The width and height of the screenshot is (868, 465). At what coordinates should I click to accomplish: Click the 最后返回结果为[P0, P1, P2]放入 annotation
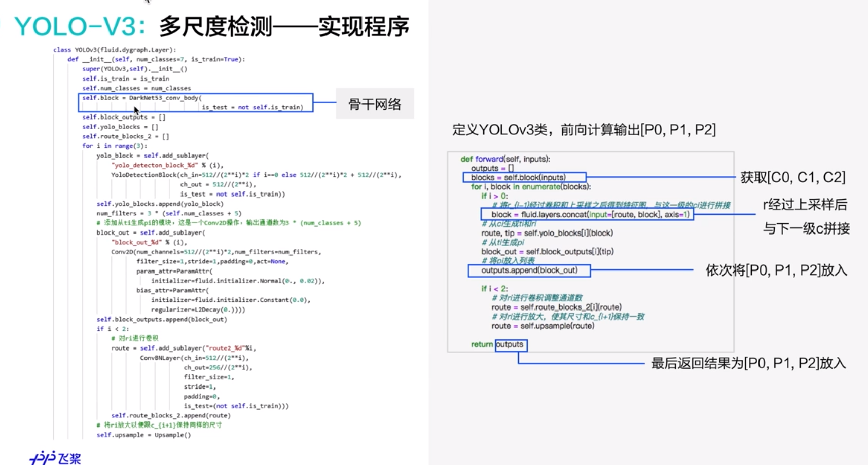[x=747, y=363]
